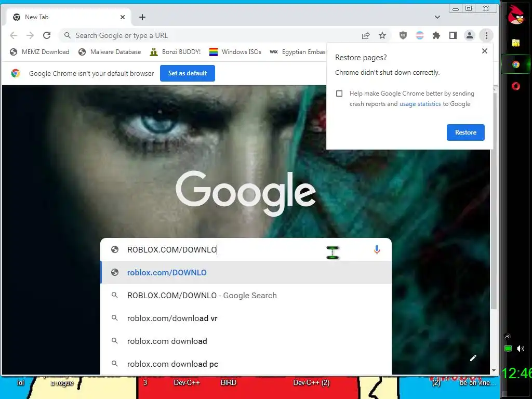This screenshot has width=532, height=399.
Task: Select the 'lol' desktop icon label
Action: [20, 383]
